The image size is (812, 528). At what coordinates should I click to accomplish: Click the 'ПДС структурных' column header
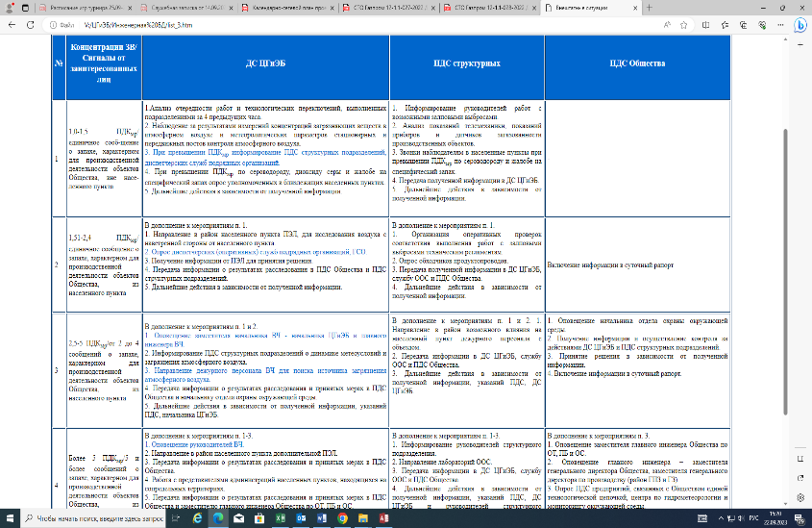point(467,63)
